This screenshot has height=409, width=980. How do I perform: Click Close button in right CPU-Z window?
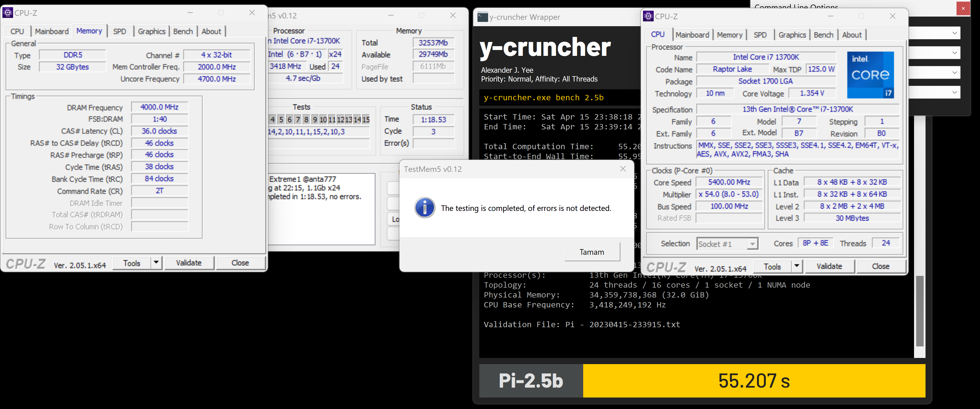point(881,266)
